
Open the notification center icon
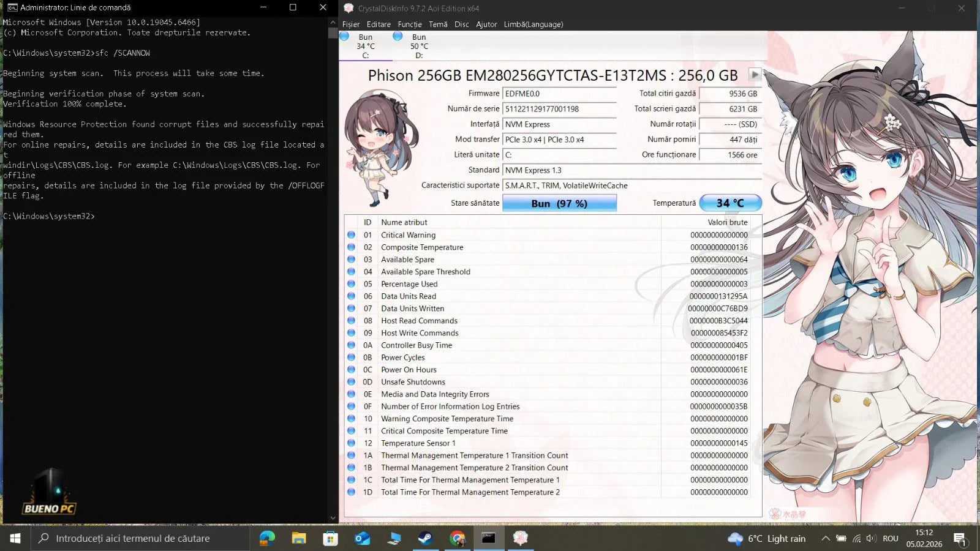point(960,538)
